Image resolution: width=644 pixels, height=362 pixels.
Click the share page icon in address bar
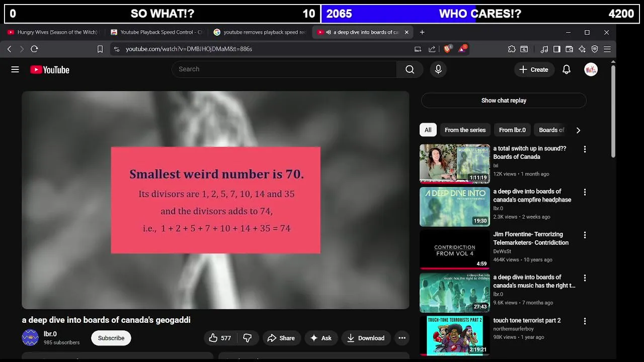[432, 49]
